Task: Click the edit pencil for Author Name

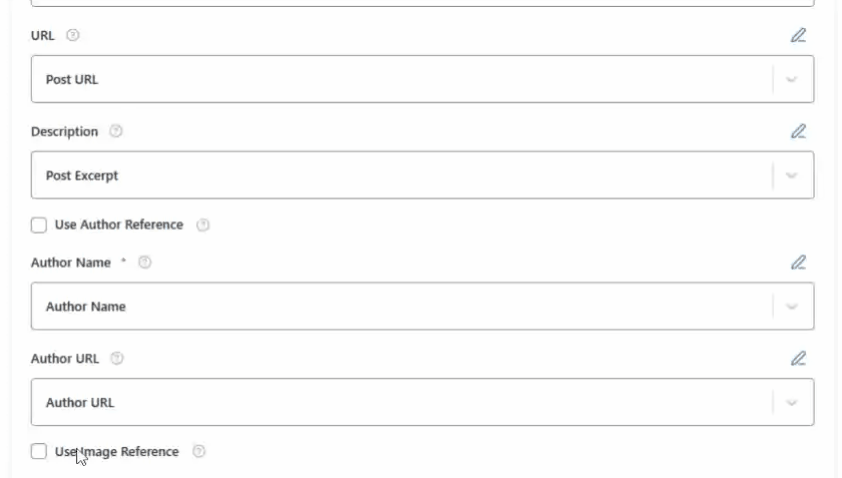Action: pos(798,263)
